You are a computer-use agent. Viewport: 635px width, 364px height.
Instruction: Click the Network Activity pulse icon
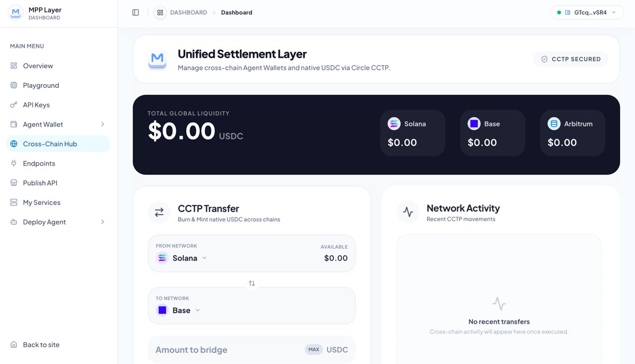408,212
